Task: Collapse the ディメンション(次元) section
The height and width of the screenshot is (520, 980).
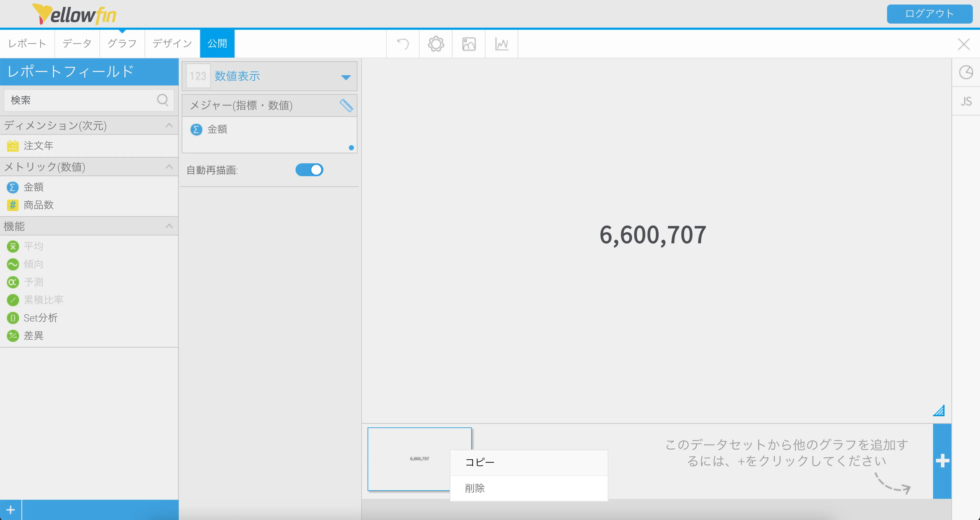Action: tap(169, 125)
